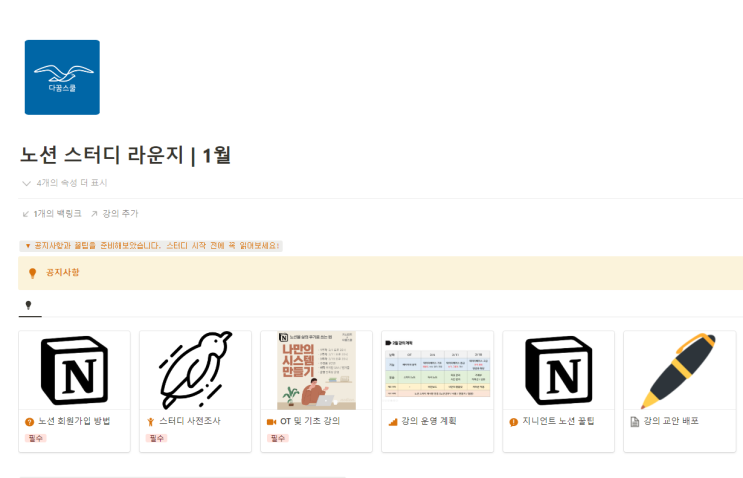Viewport: 743px width, 478px height.
Task: Click the document icon by 강의 교안 배포
Action: click(635, 422)
